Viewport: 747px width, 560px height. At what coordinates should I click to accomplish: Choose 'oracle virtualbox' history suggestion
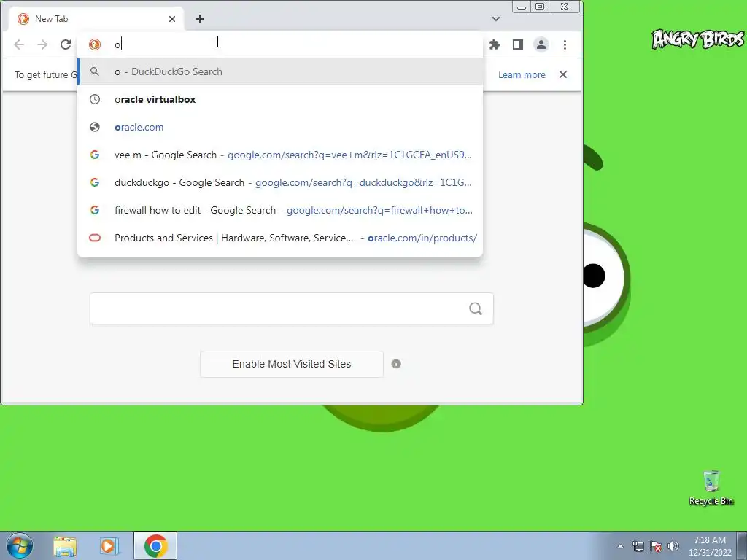point(280,99)
